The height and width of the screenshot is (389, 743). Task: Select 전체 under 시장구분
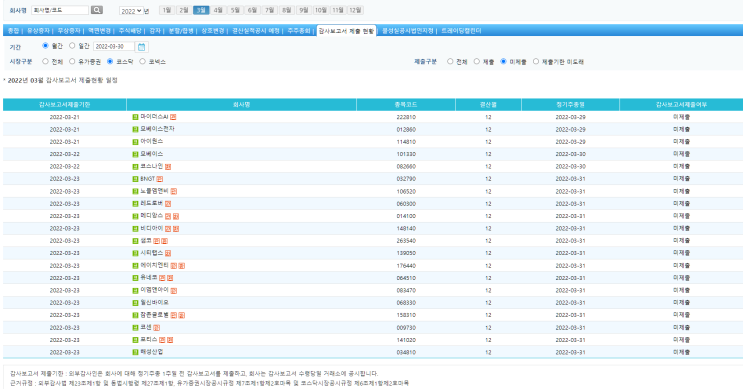coord(45,62)
